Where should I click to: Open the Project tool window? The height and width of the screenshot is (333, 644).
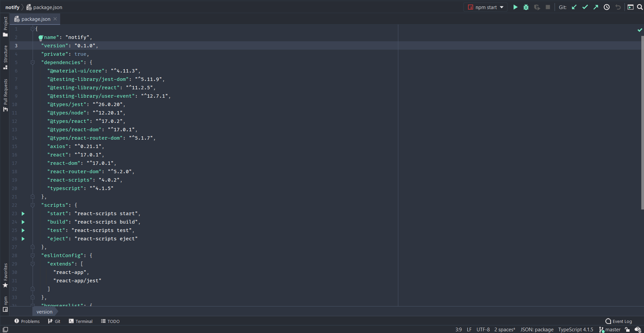pyautogui.click(x=5, y=27)
